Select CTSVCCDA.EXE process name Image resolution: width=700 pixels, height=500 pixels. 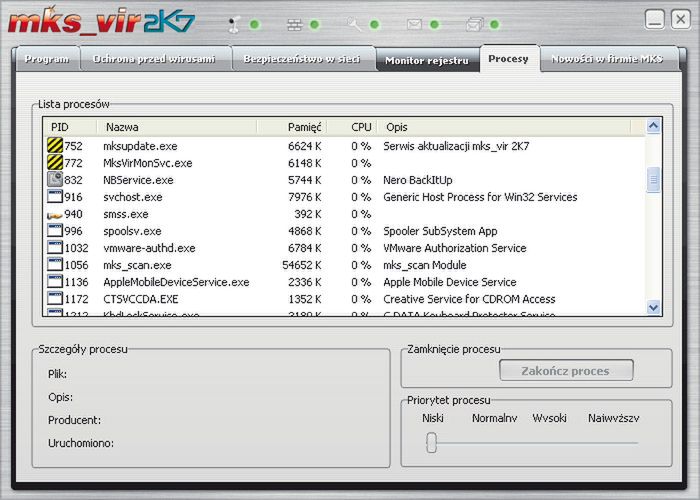click(141, 299)
